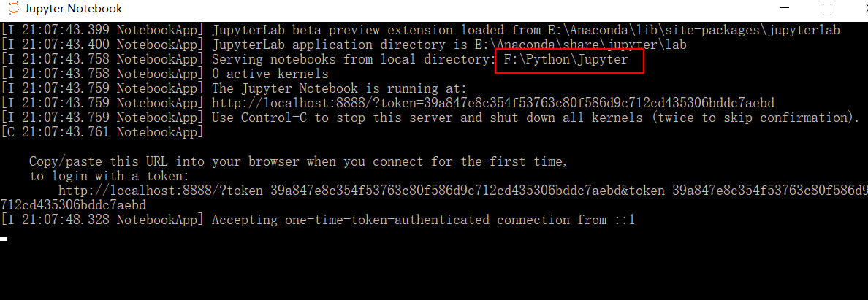Click "The Jupyter Notebook is running at:" text
Screen dimensions: 868x300
[339, 88]
